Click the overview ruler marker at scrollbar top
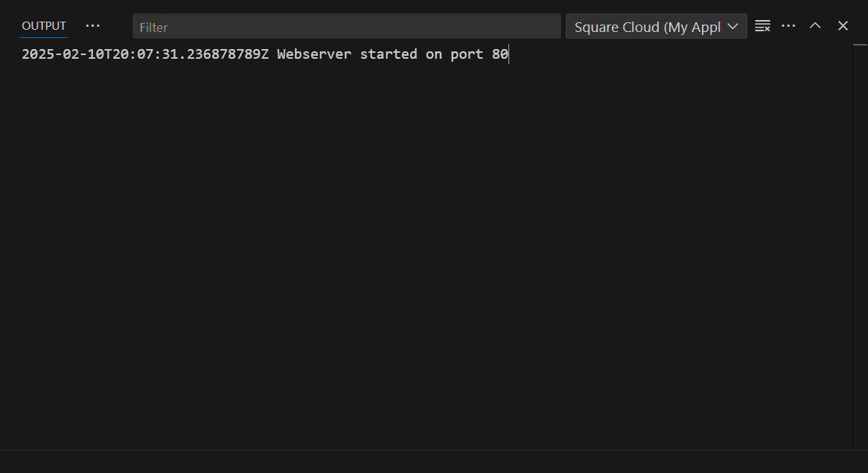Viewport: 868px width, 473px height. 860,45
